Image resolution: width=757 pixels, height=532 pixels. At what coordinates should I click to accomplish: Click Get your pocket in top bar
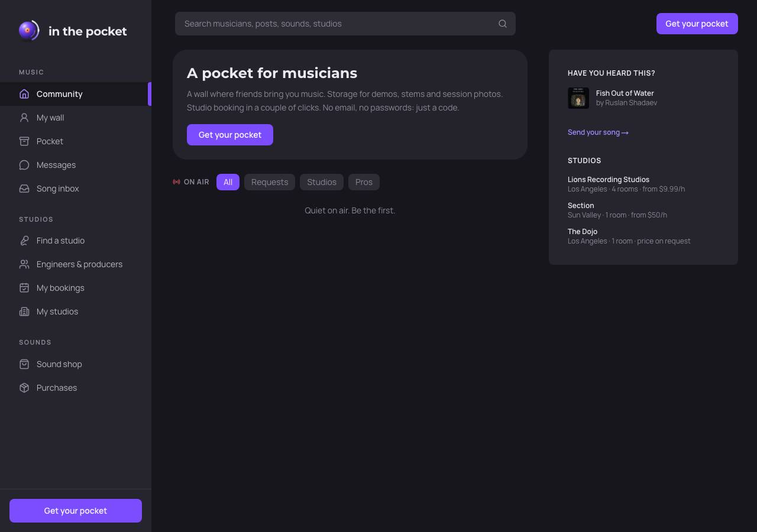697,24
